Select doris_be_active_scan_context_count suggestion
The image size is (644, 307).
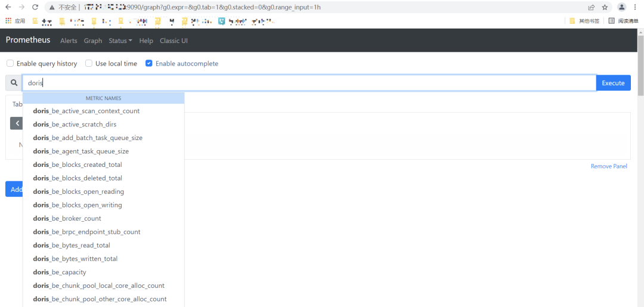(104, 111)
